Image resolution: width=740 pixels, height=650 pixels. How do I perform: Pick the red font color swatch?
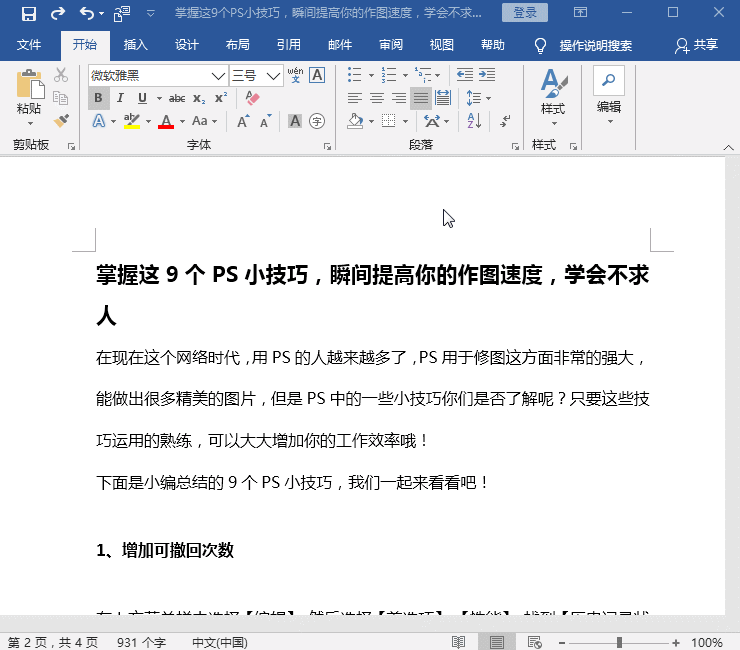165,122
